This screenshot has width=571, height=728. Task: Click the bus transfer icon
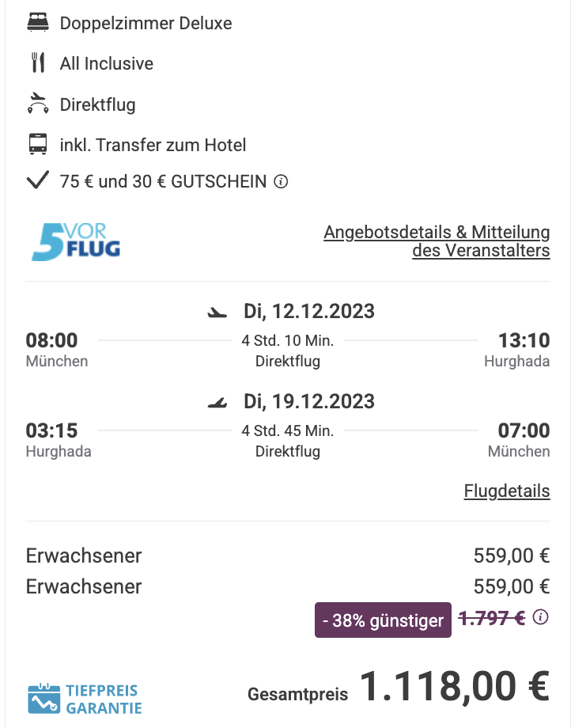click(x=37, y=145)
